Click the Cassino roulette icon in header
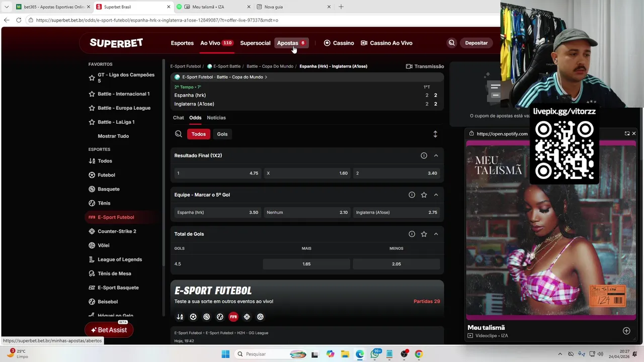Viewport: 644px width, 362px height. [327, 43]
